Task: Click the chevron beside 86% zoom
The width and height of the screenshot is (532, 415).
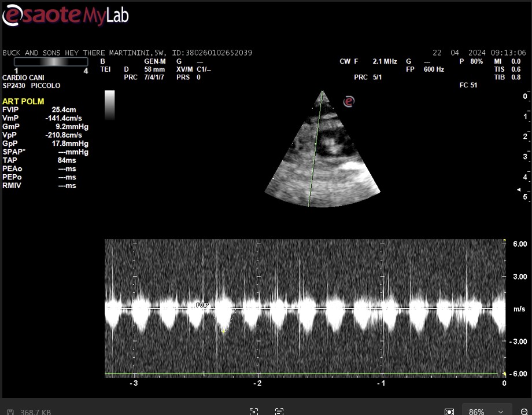Action: tap(501, 412)
